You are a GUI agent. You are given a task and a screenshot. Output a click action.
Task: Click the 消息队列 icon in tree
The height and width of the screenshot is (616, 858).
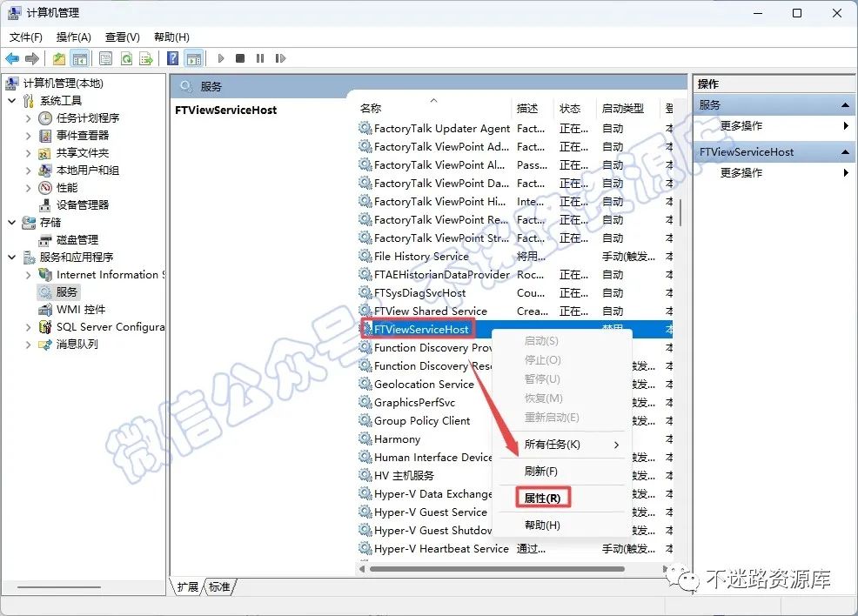45,345
